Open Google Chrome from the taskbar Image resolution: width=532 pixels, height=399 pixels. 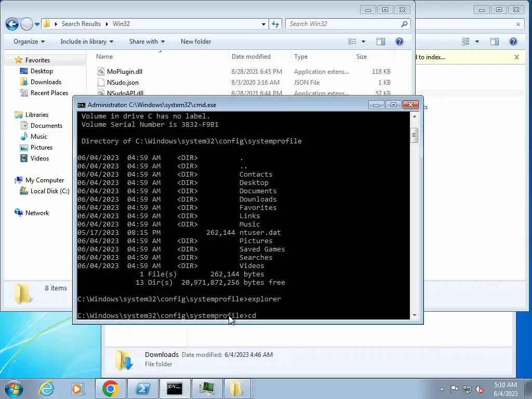click(x=110, y=389)
